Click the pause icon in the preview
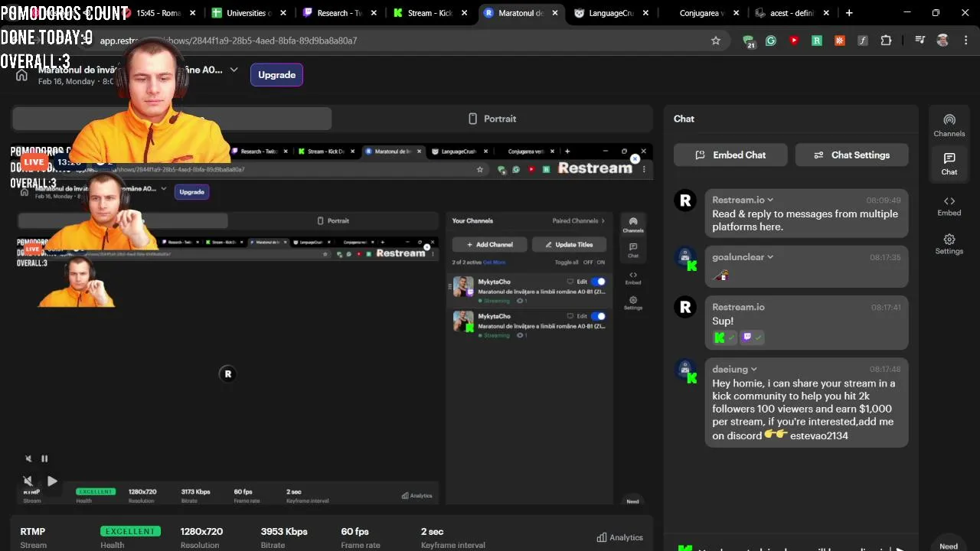Viewport: 980px width, 551px height. coord(44,458)
